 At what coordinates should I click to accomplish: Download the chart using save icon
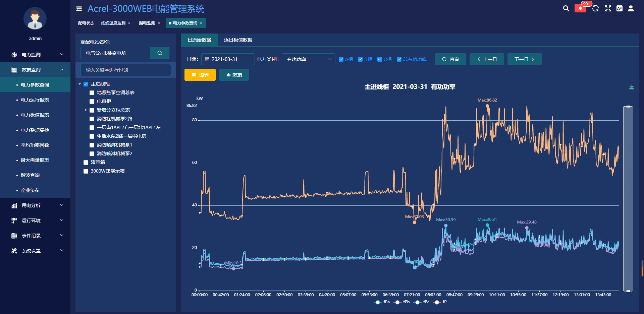tap(631, 87)
